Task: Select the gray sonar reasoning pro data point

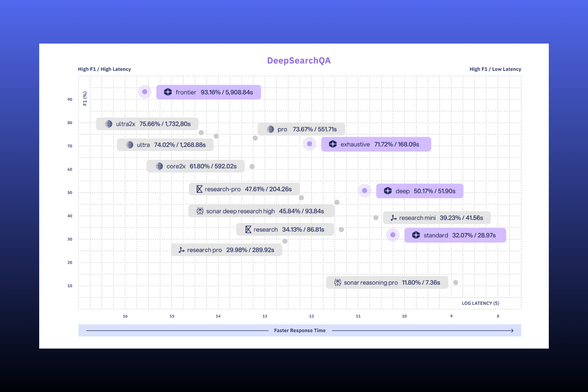Action: (456, 283)
